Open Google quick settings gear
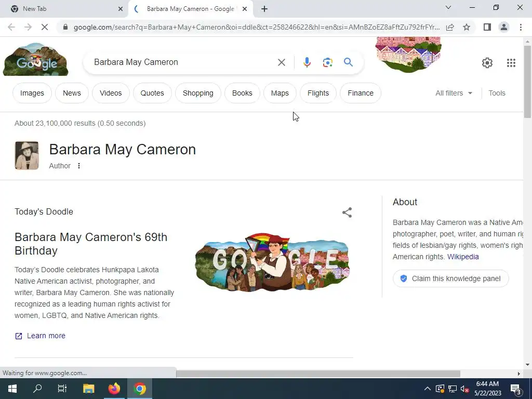The image size is (532, 399). pos(487,63)
